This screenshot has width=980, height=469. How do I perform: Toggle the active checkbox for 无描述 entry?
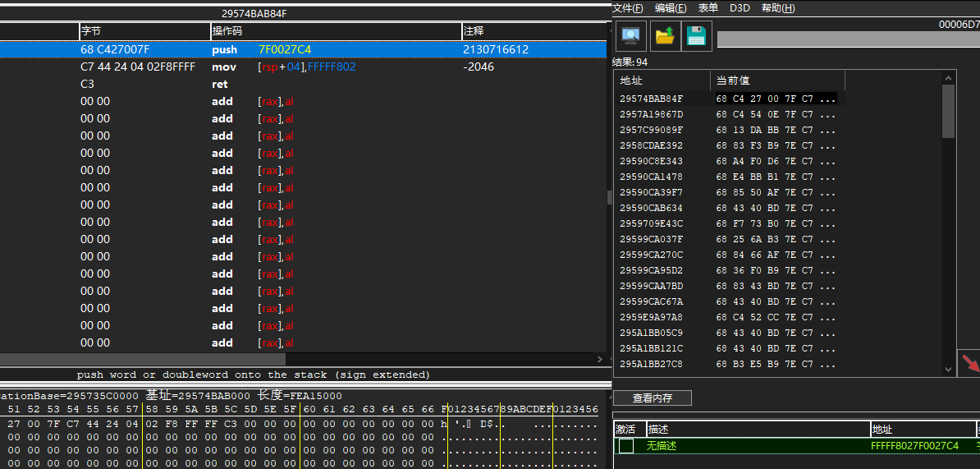[x=625, y=446]
